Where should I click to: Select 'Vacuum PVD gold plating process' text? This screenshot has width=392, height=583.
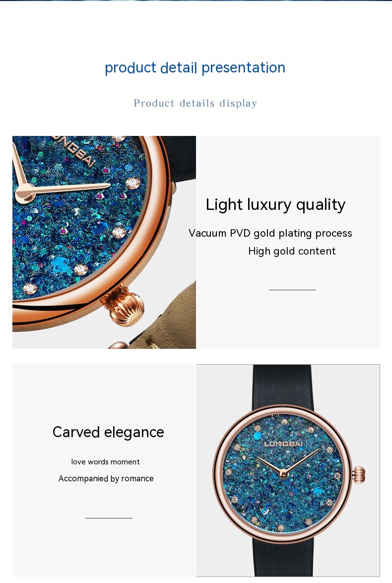pyautogui.click(x=270, y=233)
